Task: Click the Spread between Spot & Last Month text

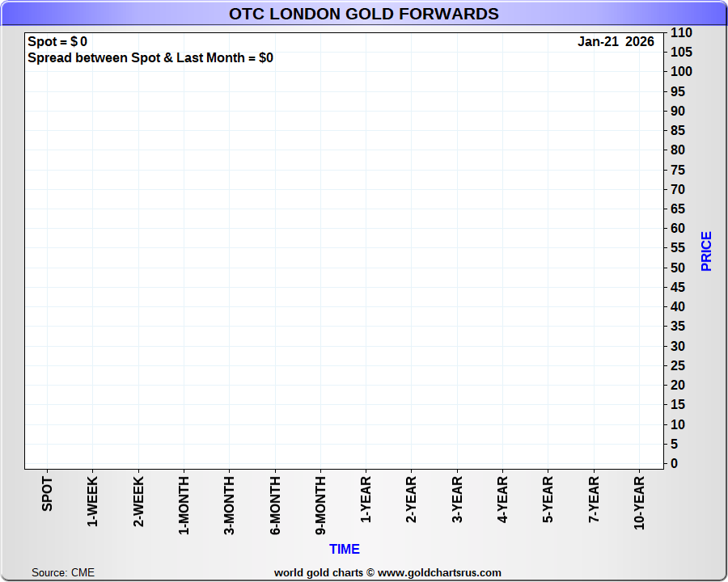Action: [x=150, y=58]
